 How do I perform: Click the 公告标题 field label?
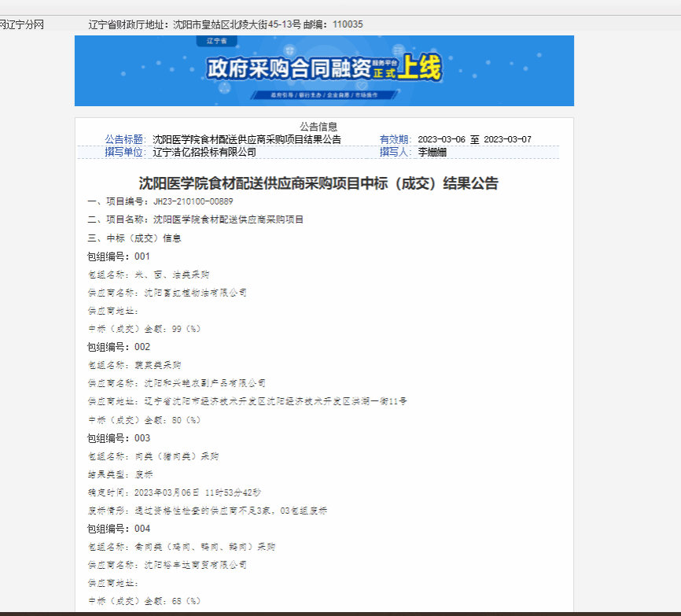point(125,139)
